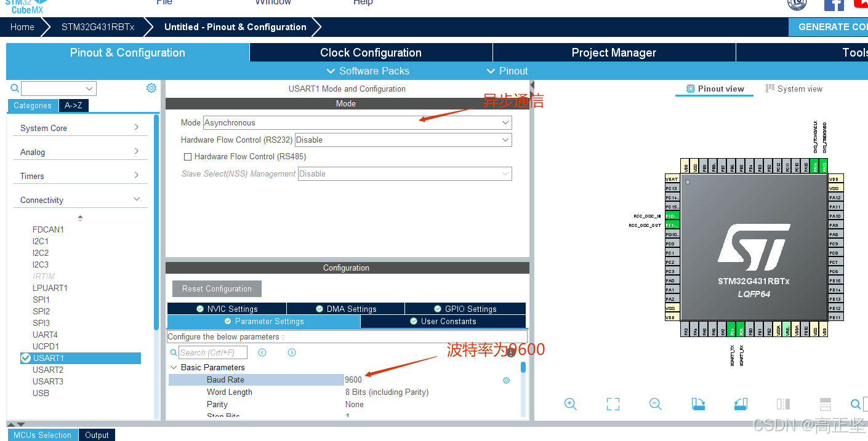Screen dimensions: 868x441
Task: Click the chip icon on Pinout view
Action: click(691, 89)
